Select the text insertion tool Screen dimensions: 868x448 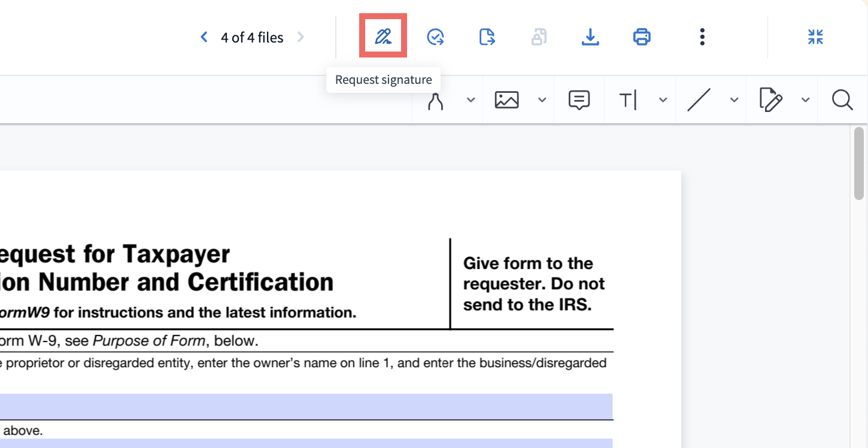pyautogui.click(x=627, y=100)
